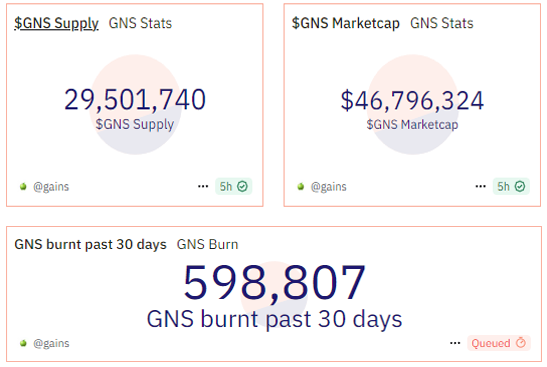Click the green avatar on GNS burnt card
Image resolution: width=547 pixels, height=367 pixels.
[x=23, y=343]
